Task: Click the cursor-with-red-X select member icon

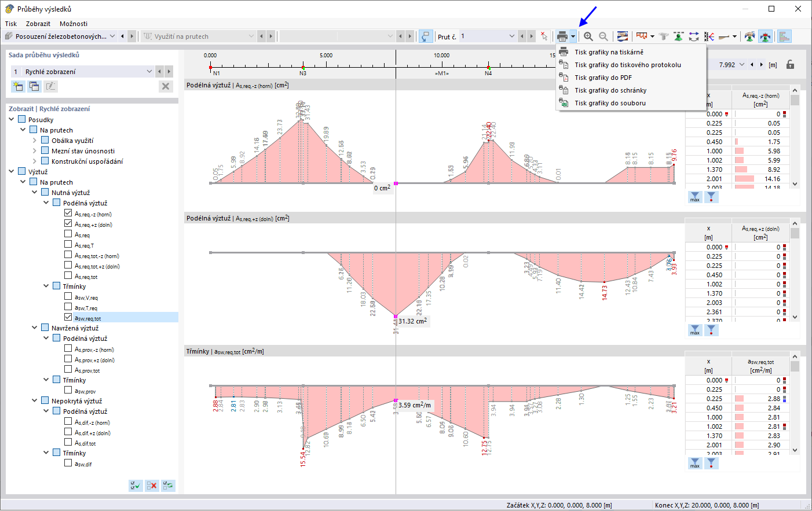Action: pos(544,36)
